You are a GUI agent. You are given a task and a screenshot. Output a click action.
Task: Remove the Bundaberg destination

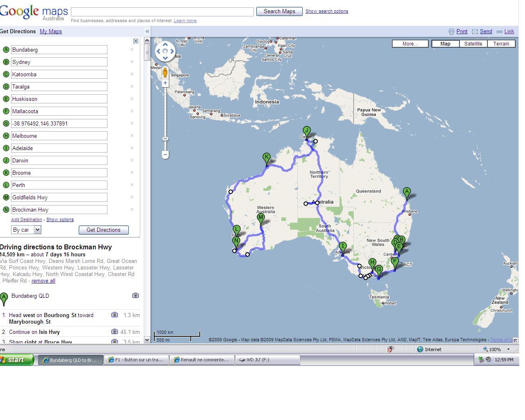132,49
